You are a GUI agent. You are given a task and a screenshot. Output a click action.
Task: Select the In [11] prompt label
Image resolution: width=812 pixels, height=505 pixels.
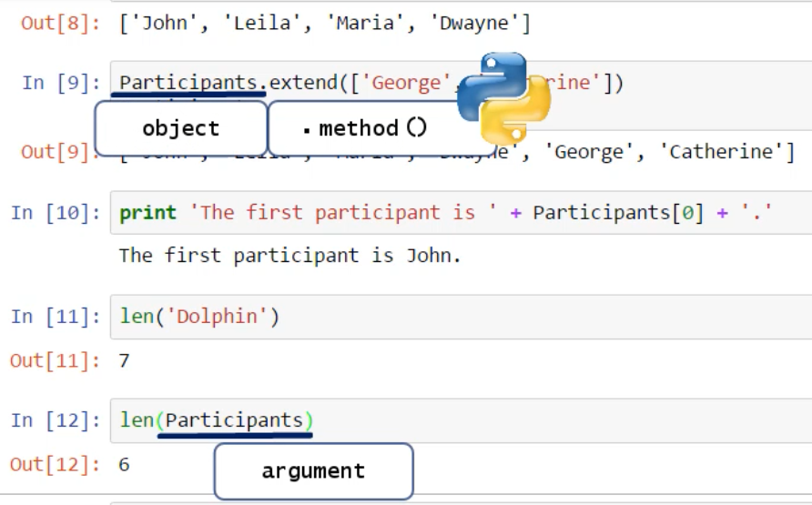point(56,317)
